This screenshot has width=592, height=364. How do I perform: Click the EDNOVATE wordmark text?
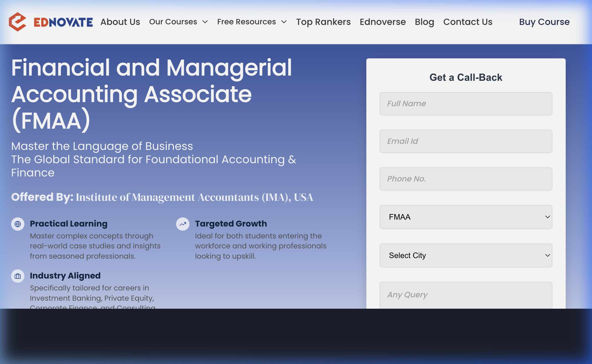click(x=63, y=22)
